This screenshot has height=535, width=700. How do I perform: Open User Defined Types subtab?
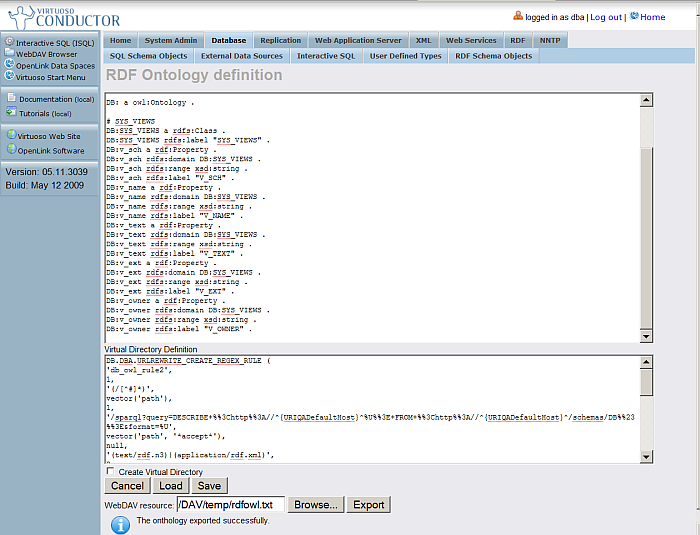click(x=405, y=56)
